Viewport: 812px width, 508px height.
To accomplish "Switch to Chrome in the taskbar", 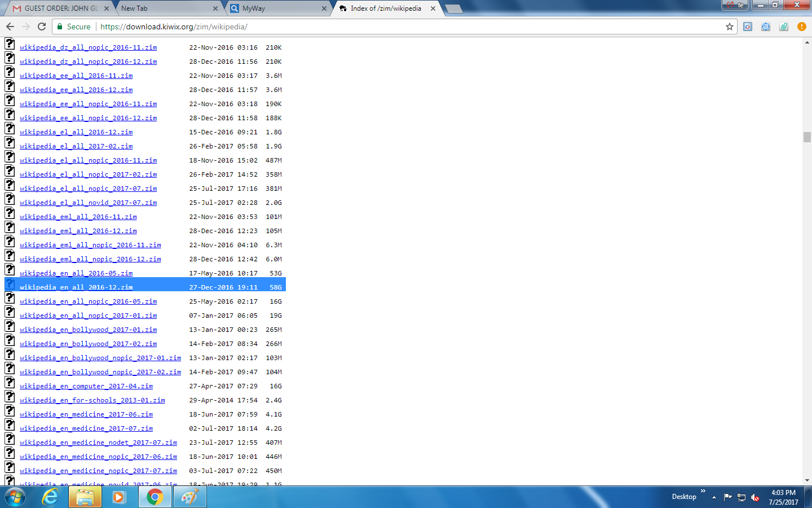I will pyautogui.click(x=155, y=497).
